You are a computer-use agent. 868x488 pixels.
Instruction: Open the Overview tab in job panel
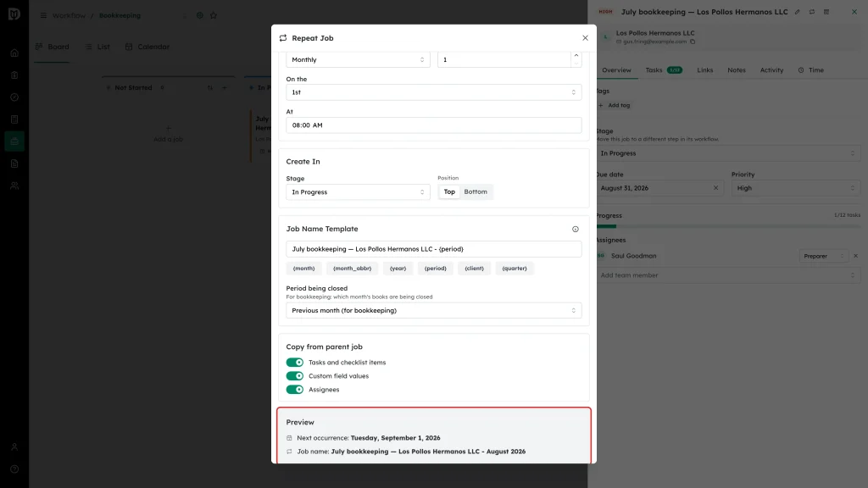tap(616, 70)
